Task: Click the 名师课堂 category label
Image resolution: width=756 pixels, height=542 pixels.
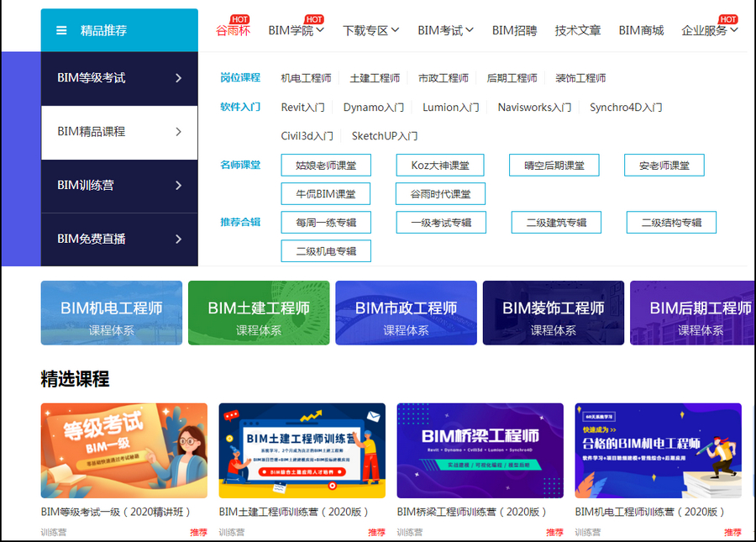Action: (240, 165)
